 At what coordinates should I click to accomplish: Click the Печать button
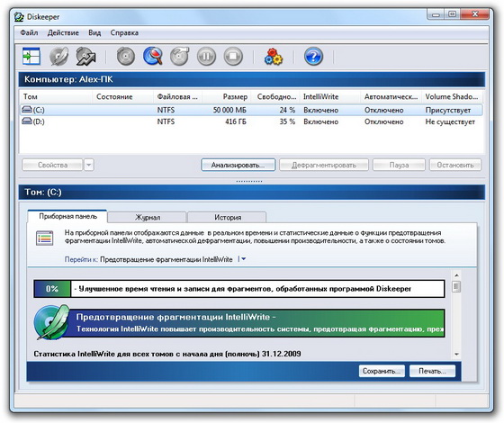(432, 371)
